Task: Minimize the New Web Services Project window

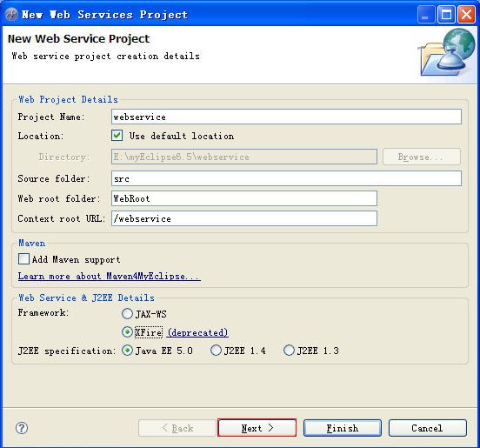Action: [x=426, y=15]
